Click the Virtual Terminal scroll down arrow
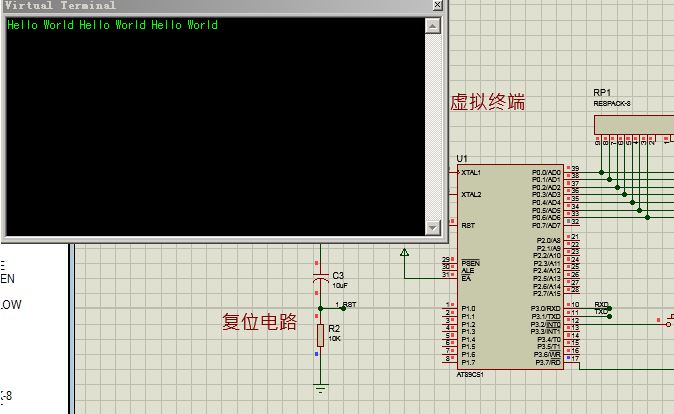The width and height of the screenshot is (674, 414). (432, 227)
